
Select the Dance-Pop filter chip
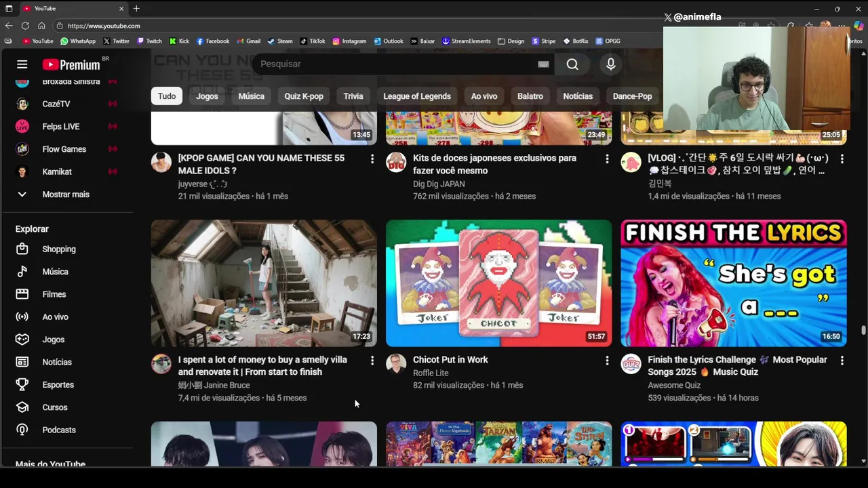click(632, 96)
